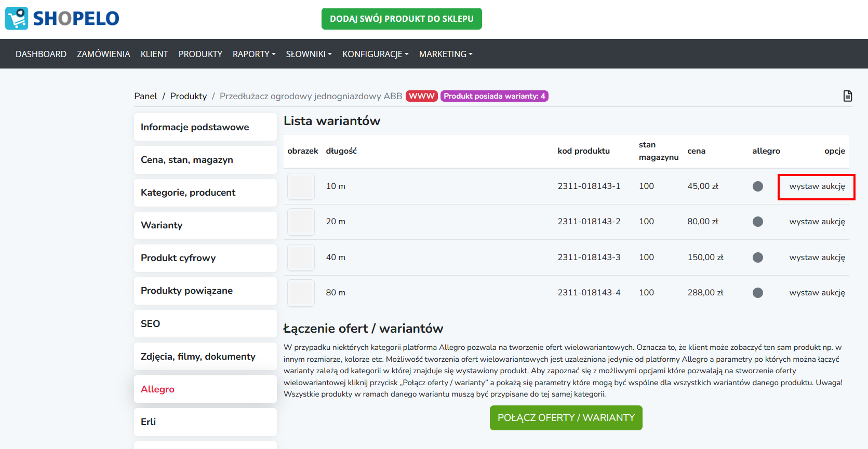
Task: Click the Lista wariantów heading
Action: pyautogui.click(x=332, y=121)
